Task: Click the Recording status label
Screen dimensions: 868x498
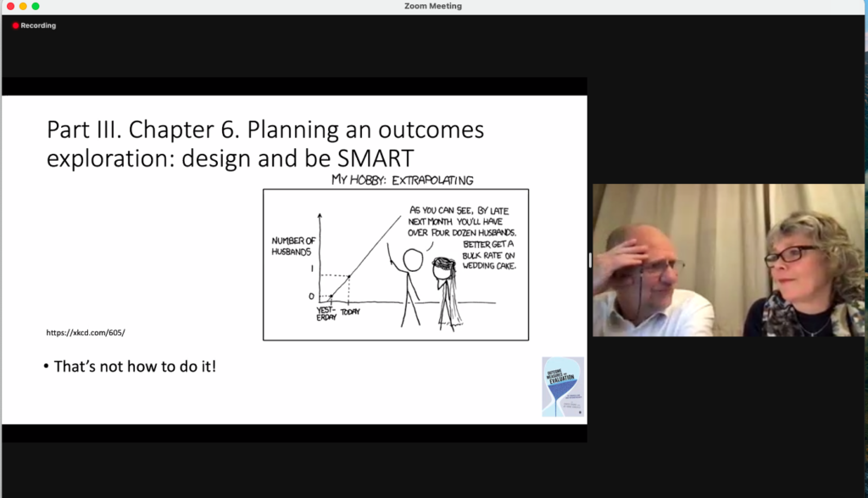Action: pyautogui.click(x=38, y=25)
